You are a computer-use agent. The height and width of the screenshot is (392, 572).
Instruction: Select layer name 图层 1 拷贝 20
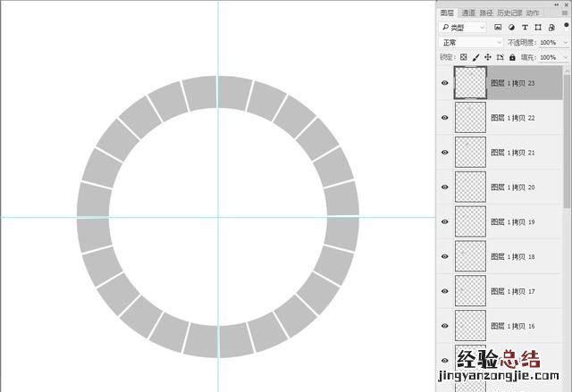pyautogui.click(x=512, y=188)
